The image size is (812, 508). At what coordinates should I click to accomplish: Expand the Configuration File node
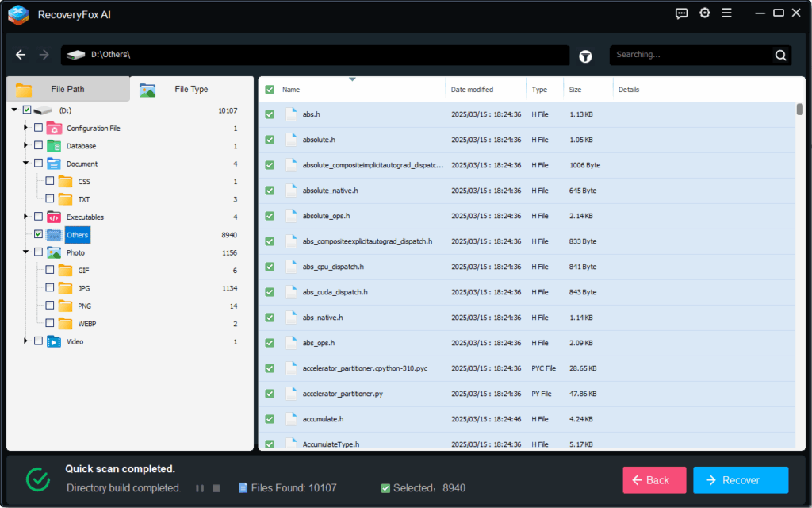(25, 128)
